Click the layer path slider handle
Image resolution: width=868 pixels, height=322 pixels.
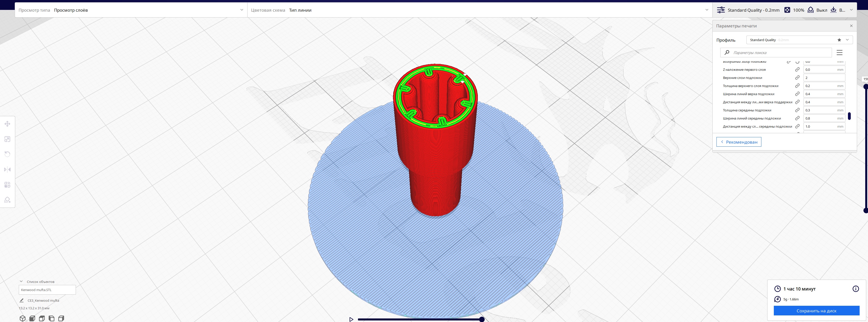click(x=482, y=319)
